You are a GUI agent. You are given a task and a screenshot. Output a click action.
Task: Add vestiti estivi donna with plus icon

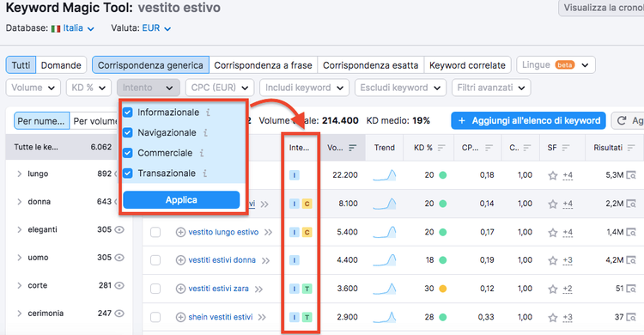(180, 260)
